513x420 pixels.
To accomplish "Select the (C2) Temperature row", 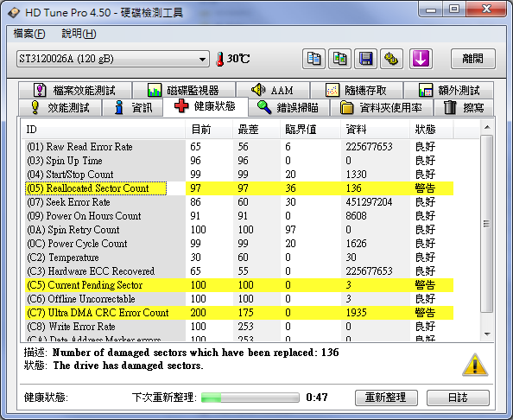I will point(239,258).
